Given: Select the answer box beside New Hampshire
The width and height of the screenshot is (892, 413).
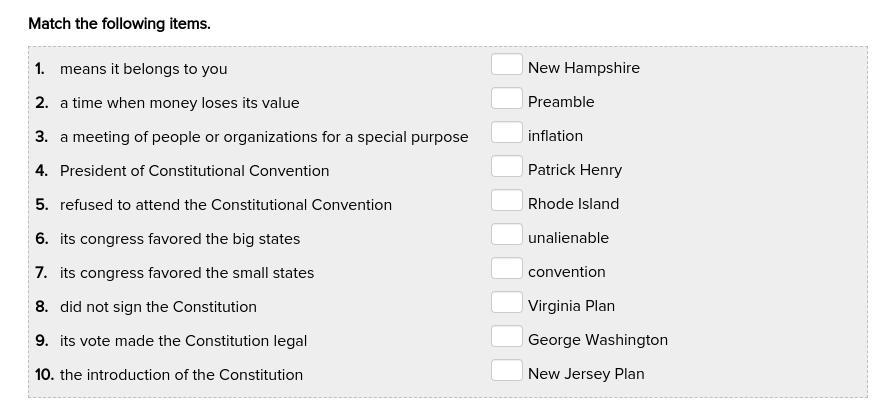Looking at the screenshot, I should 506,64.
